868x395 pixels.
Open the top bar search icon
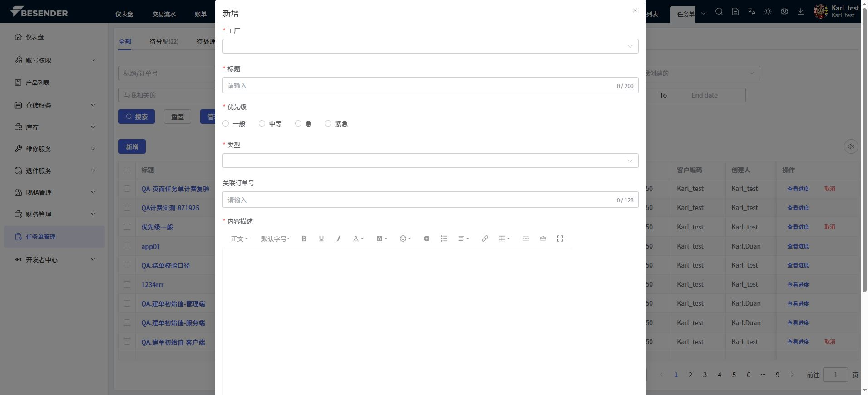719,12
